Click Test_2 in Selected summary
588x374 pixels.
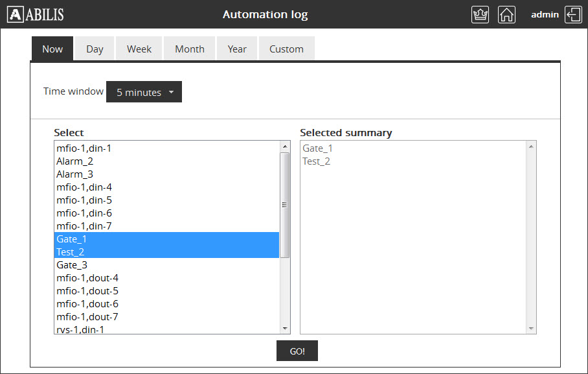(317, 161)
